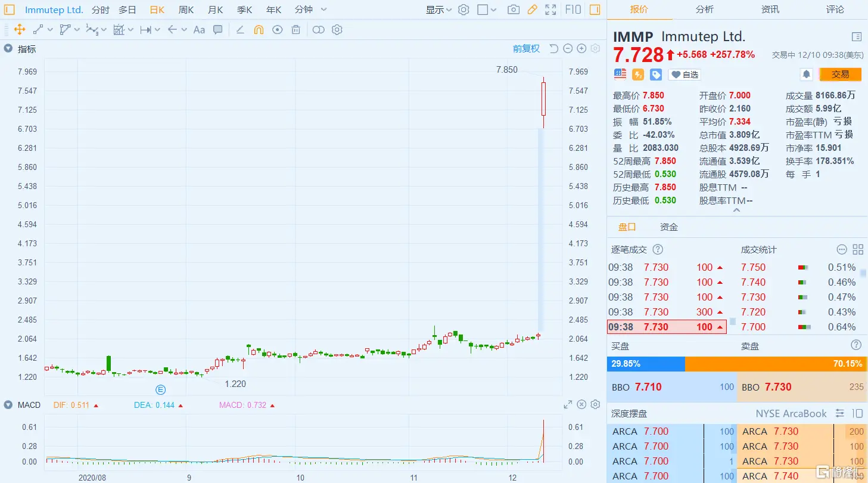The width and height of the screenshot is (868, 483).
Task: Switch to 资金 capital flow tab
Action: tap(669, 227)
